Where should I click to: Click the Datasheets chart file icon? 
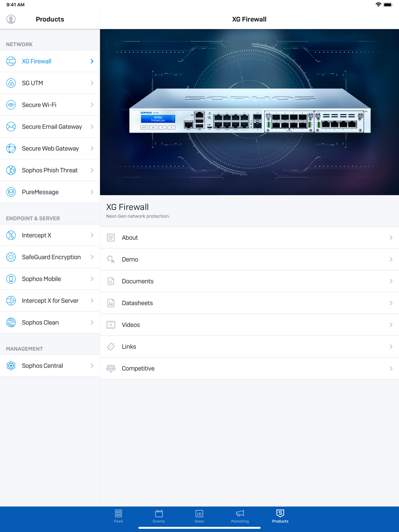coord(111,303)
